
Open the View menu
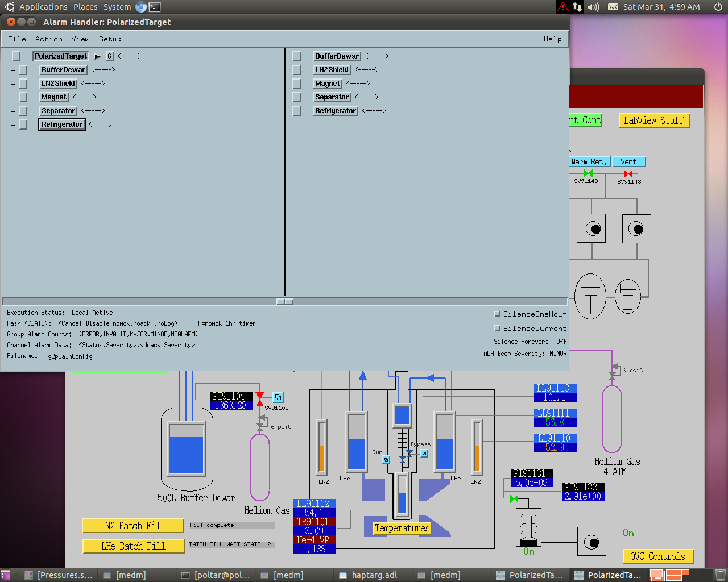80,39
